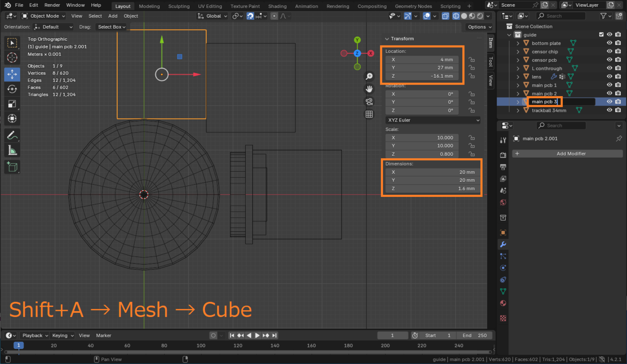627x364 pixels.
Task: Open the Modifiers properties wrench tab
Action: 503,244
